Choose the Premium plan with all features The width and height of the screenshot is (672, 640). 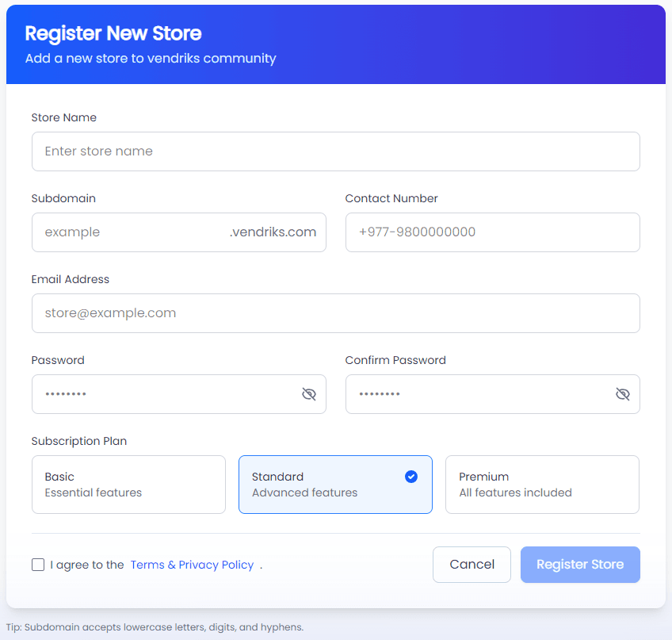pyautogui.click(x=542, y=484)
